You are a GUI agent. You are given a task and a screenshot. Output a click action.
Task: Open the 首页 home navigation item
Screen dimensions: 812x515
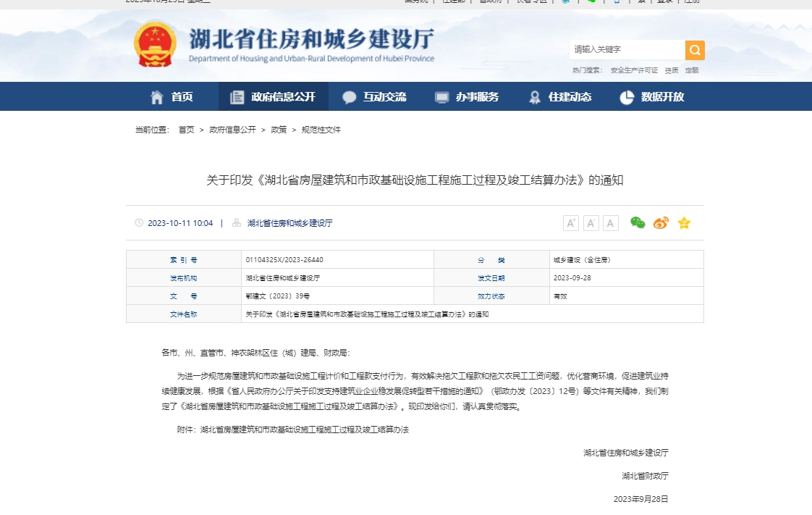[172, 97]
